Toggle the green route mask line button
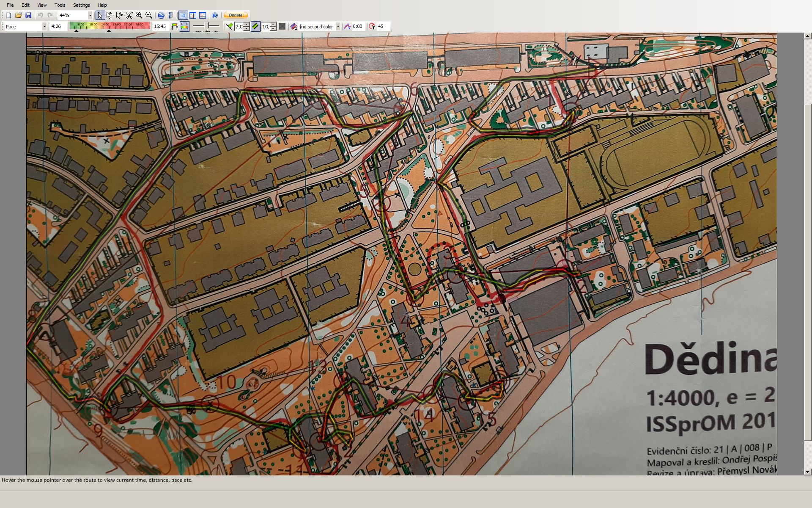The width and height of the screenshot is (812, 508). point(255,26)
